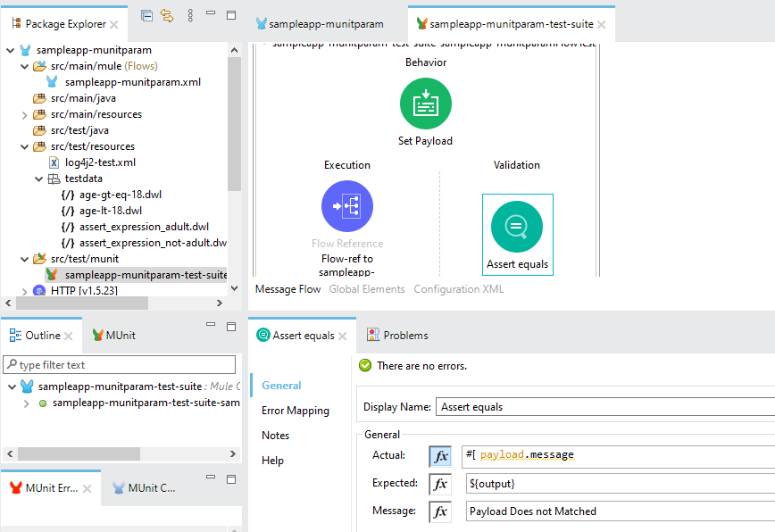This screenshot has width=775, height=532.
Task: Open the Error Mapping section
Action: coord(295,411)
